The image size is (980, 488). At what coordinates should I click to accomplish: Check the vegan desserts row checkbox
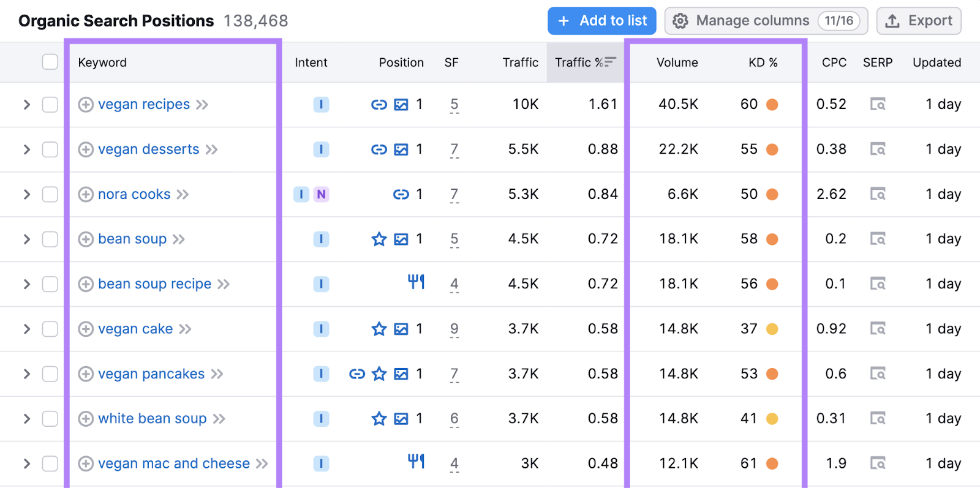coord(50,149)
